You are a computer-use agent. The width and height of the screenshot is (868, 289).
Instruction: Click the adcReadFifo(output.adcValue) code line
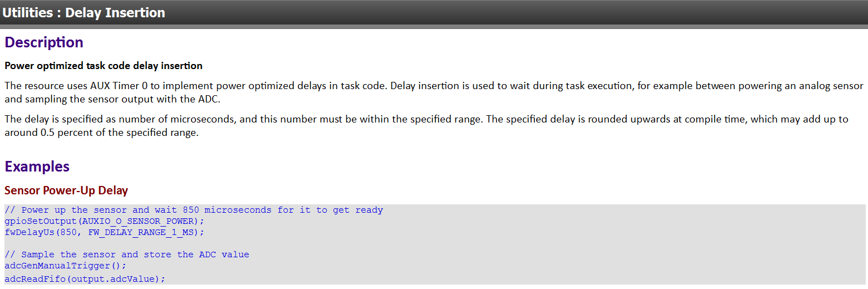85,278
